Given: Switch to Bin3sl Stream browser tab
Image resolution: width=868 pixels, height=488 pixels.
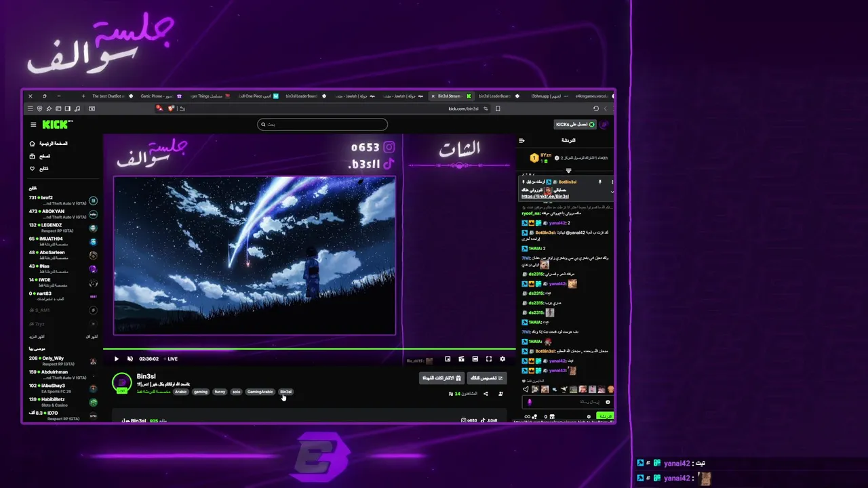Looking at the screenshot, I should [x=451, y=96].
